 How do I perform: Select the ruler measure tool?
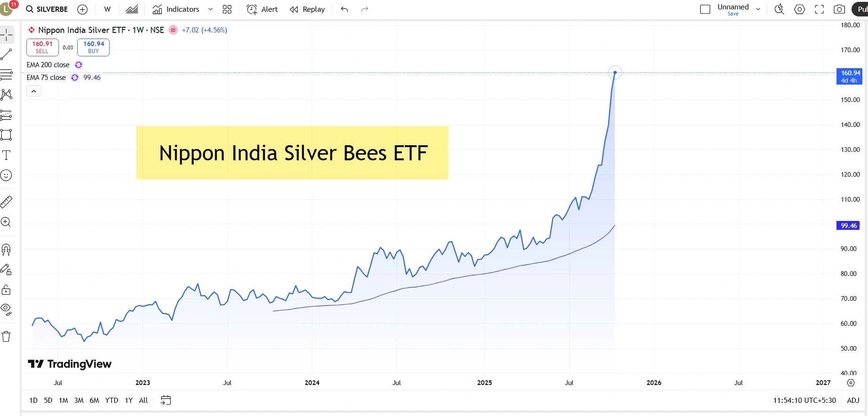pyautogui.click(x=6, y=202)
